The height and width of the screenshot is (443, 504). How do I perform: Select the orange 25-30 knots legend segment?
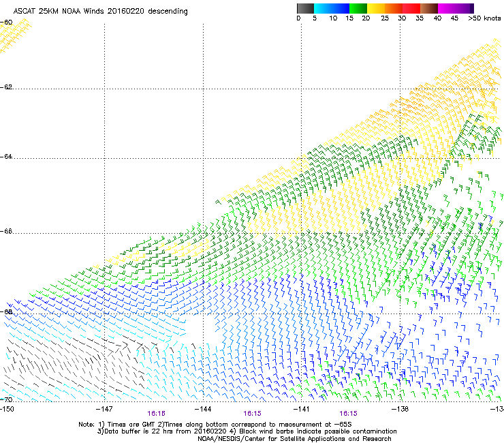[x=394, y=8]
